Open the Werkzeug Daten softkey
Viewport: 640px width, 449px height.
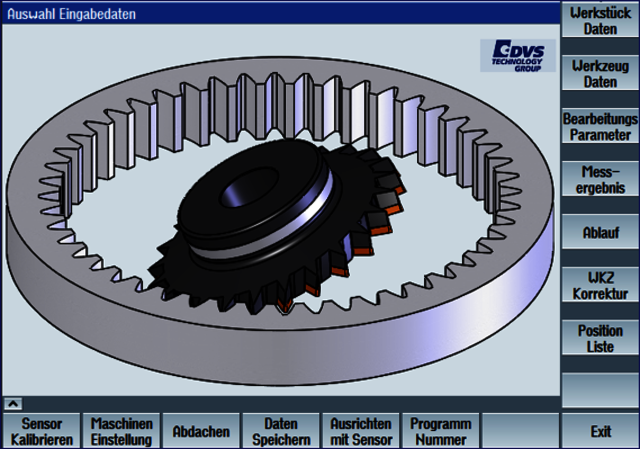click(600, 73)
